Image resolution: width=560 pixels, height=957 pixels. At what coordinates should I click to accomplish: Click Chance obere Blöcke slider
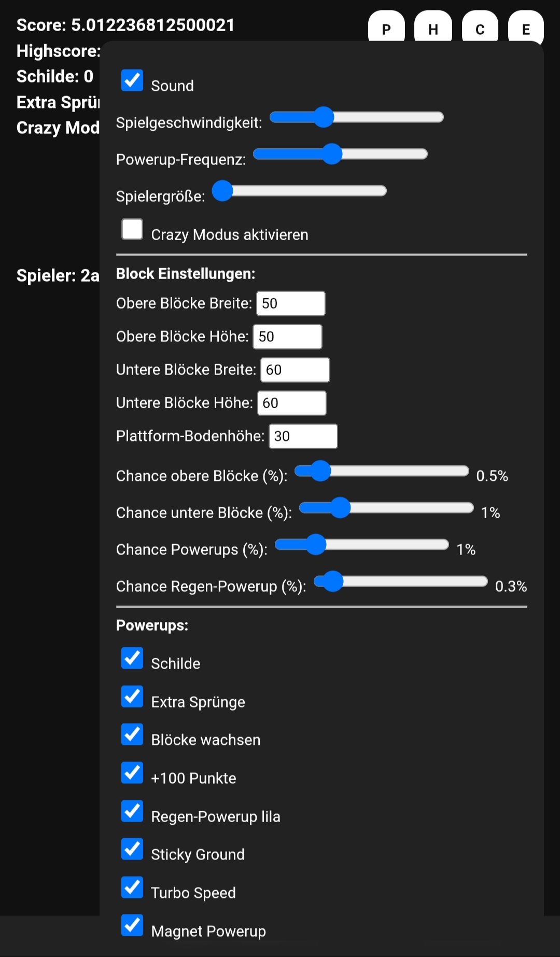point(382,471)
